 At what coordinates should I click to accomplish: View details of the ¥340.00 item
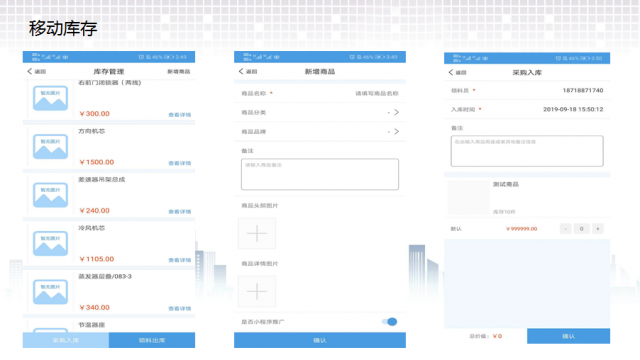click(180, 308)
